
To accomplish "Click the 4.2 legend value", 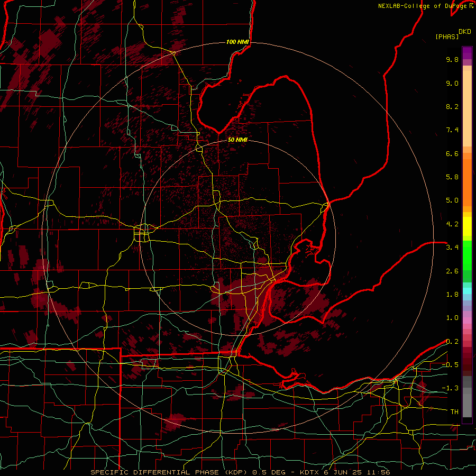I will (x=452, y=224).
